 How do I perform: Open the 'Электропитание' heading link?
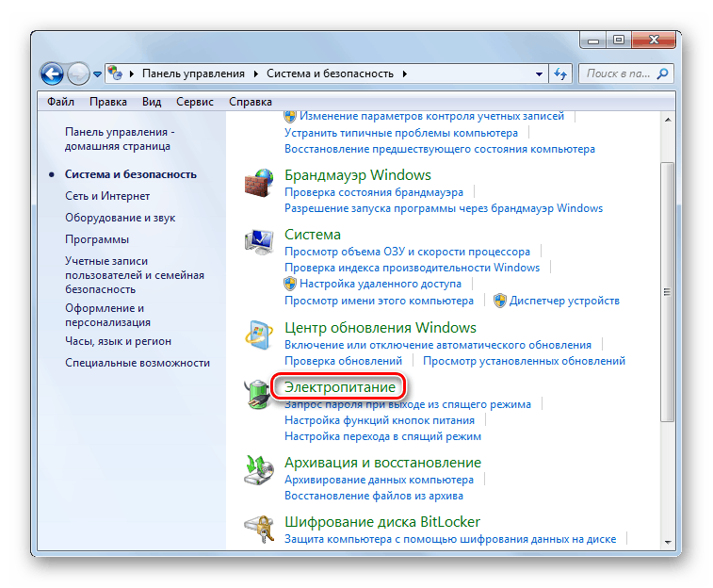pyautogui.click(x=340, y=387)
